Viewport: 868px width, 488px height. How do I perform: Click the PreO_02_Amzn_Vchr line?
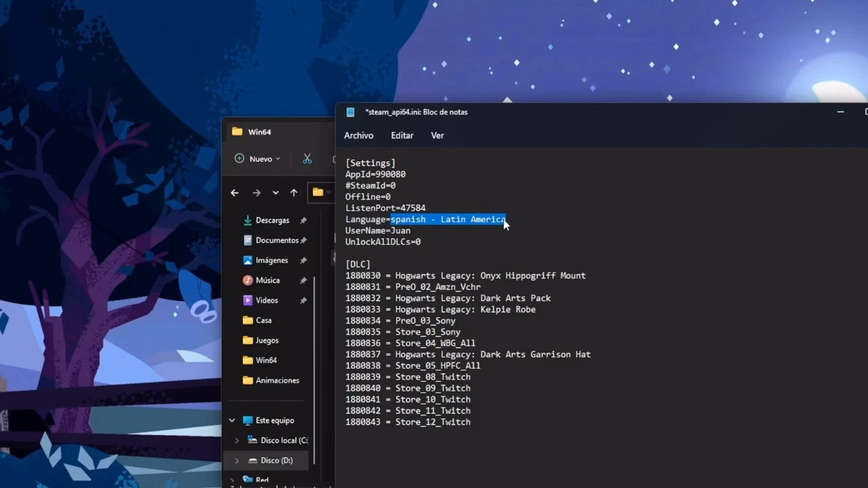(413, 287)
